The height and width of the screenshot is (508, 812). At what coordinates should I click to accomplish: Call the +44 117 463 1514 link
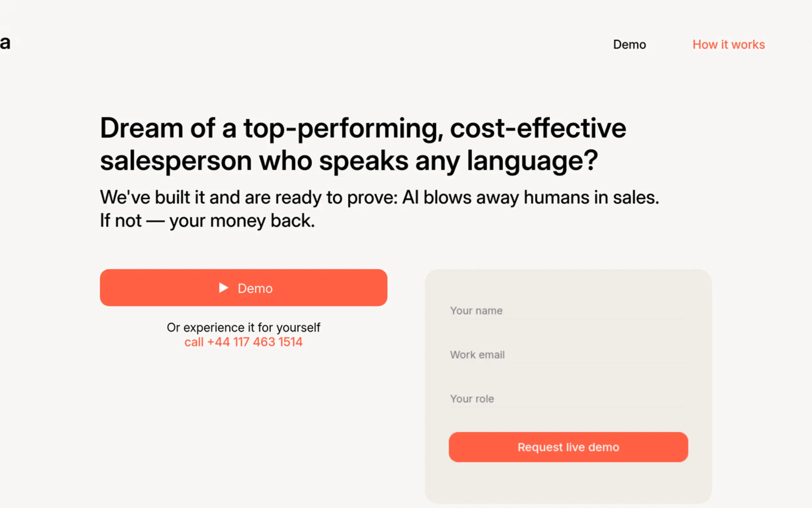click(x=243, y=342)
